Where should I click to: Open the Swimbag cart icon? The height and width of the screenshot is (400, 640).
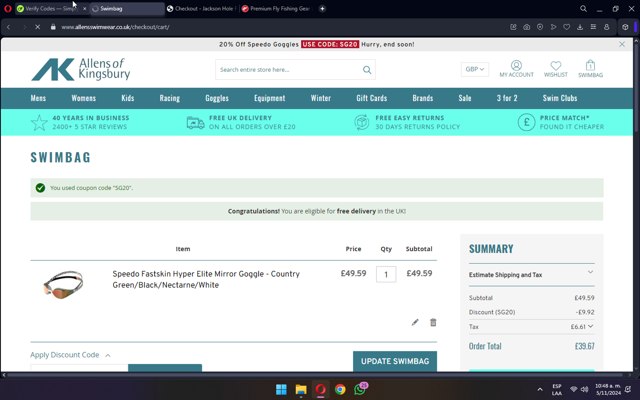tap(590, 69)
